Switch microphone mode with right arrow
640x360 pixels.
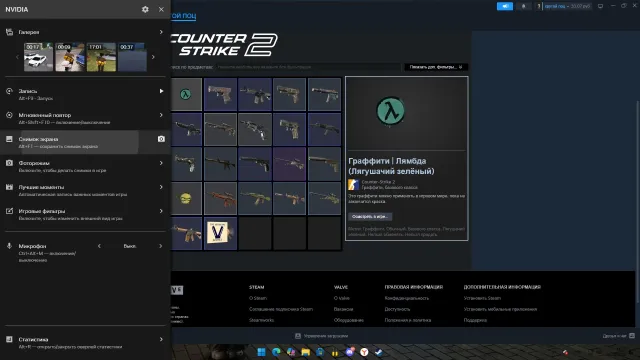(160, 246)
